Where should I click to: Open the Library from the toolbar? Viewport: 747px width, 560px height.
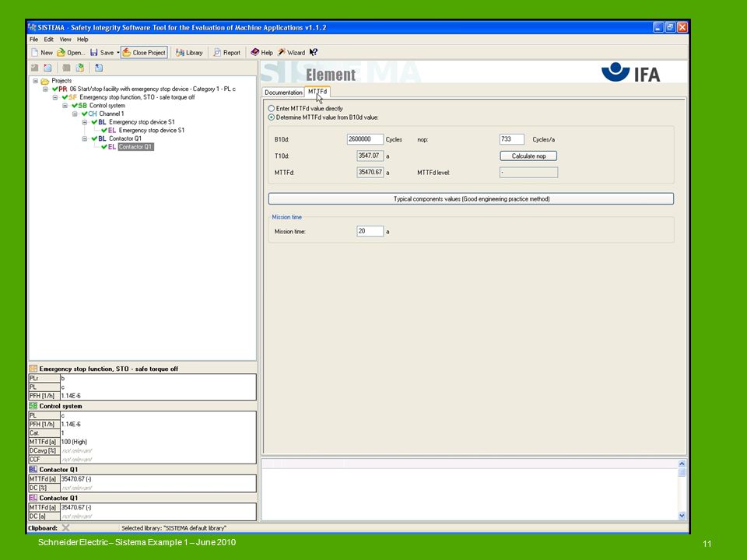click(x=189, y=52)
